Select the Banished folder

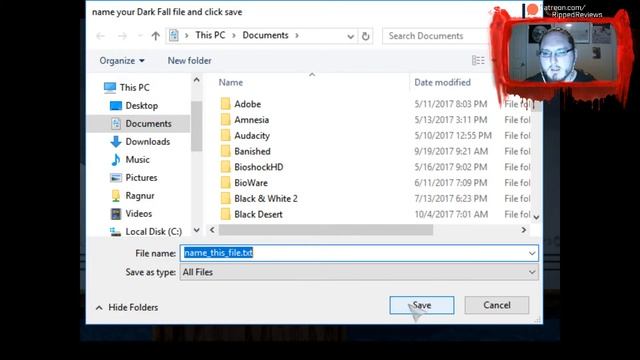252,151
